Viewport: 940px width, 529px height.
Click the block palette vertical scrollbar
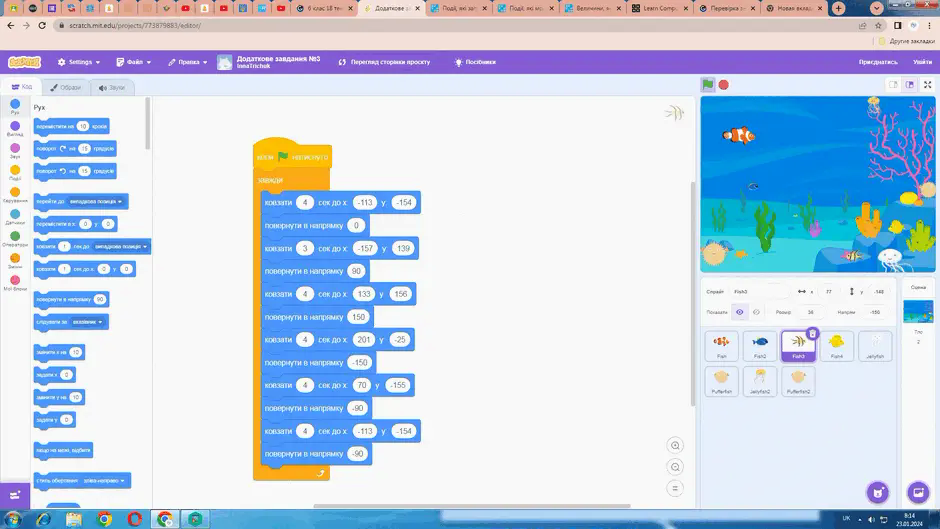[x=147, y=124]
